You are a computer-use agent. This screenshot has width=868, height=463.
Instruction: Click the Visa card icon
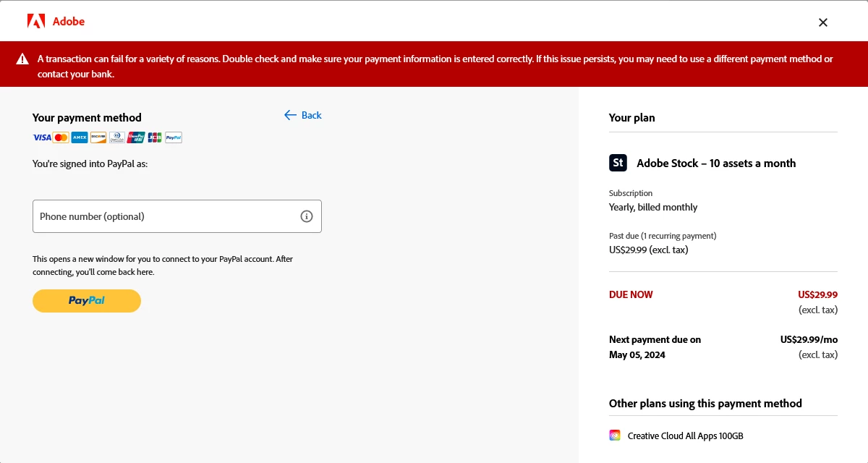(x=42, y=137)
